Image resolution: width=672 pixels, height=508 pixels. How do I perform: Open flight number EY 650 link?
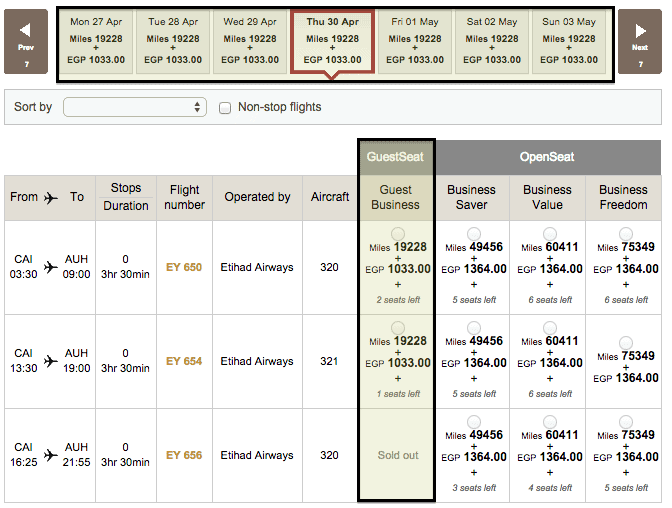(x=184, y=267)
